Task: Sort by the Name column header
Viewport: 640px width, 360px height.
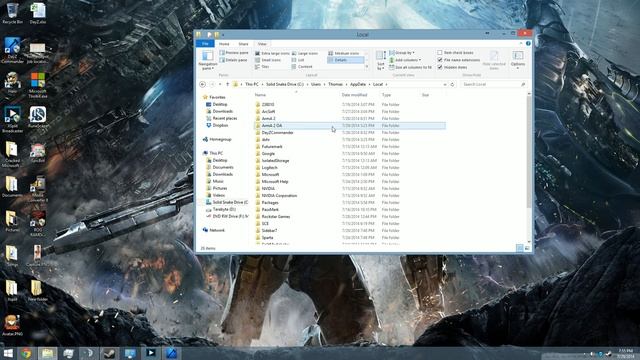Action: click(x=260, y=95)
